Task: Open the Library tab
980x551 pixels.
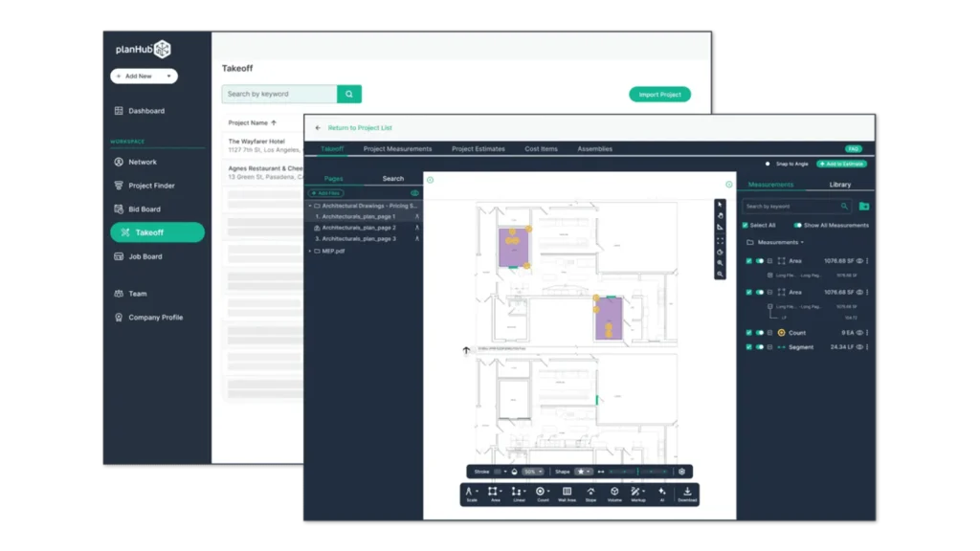Action: coord(839,185)
